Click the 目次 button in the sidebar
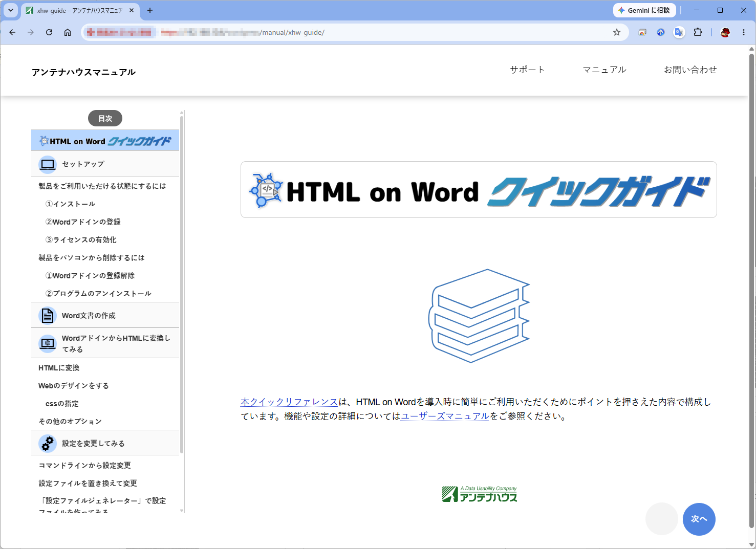This screenshot has width=756, height=549. coord(105,118)
